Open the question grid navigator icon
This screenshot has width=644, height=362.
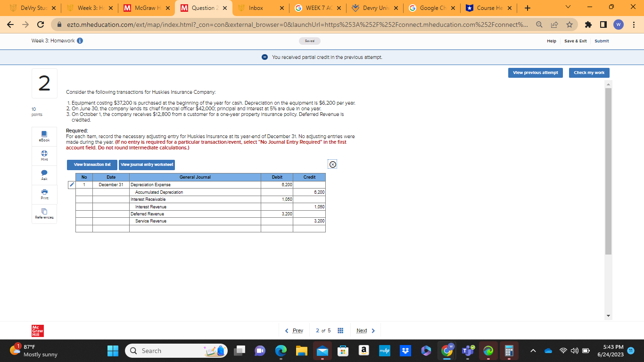point(340,330)
